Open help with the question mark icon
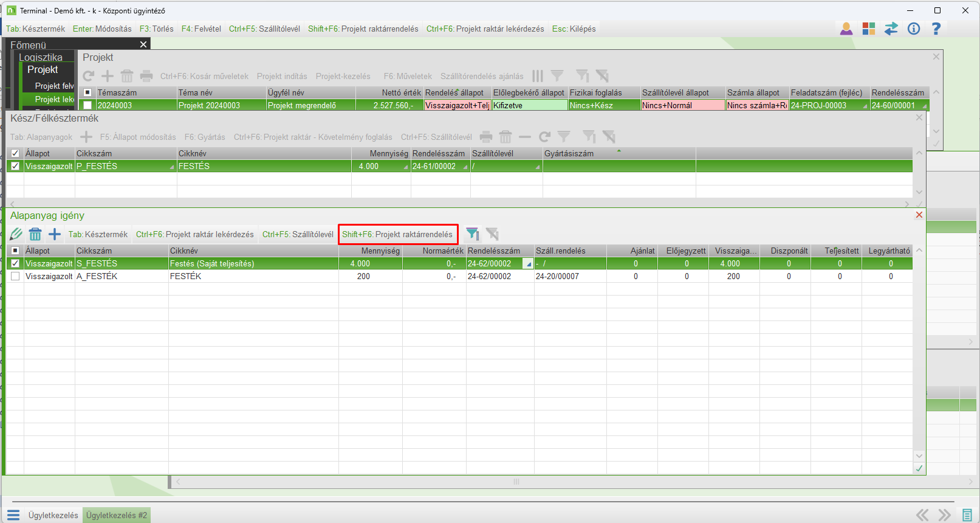The image size is (980, 523). point(936,29)
